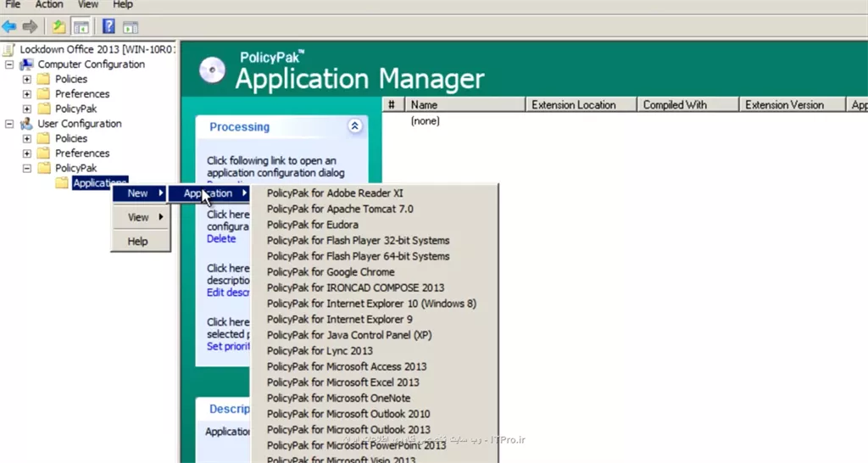This screenshot has height=463, width=868.
Task: Expand Policies under Computer Configuration
Action: pos(26,79)
